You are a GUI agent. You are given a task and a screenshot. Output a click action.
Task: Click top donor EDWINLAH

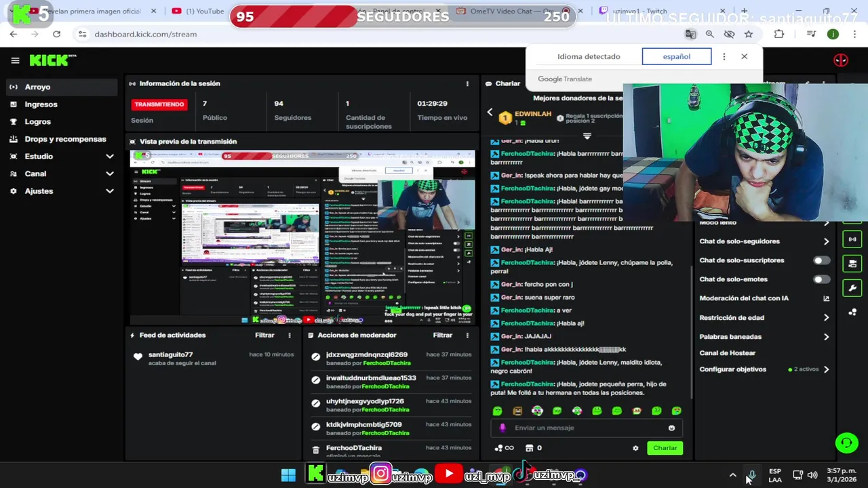click(533, 114)
